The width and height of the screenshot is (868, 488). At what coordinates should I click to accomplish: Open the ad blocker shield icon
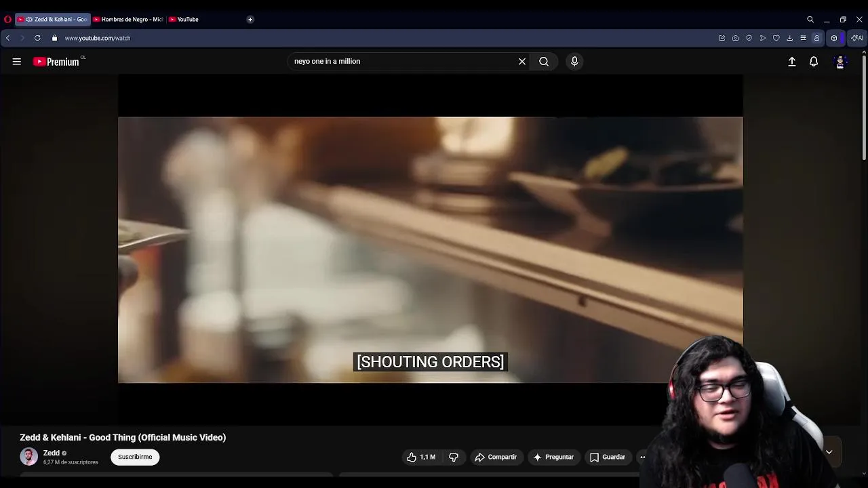click(x=749, y=38)
